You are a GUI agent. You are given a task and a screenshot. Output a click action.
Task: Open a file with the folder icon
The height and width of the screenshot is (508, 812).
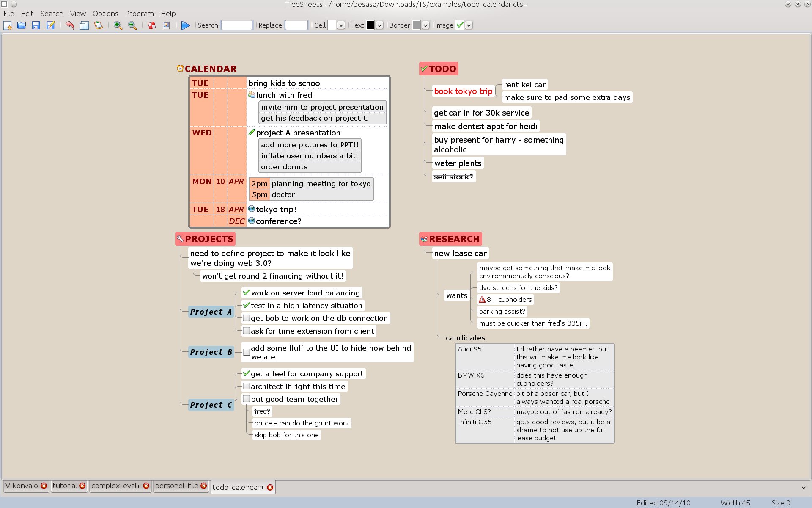[22, 25]
